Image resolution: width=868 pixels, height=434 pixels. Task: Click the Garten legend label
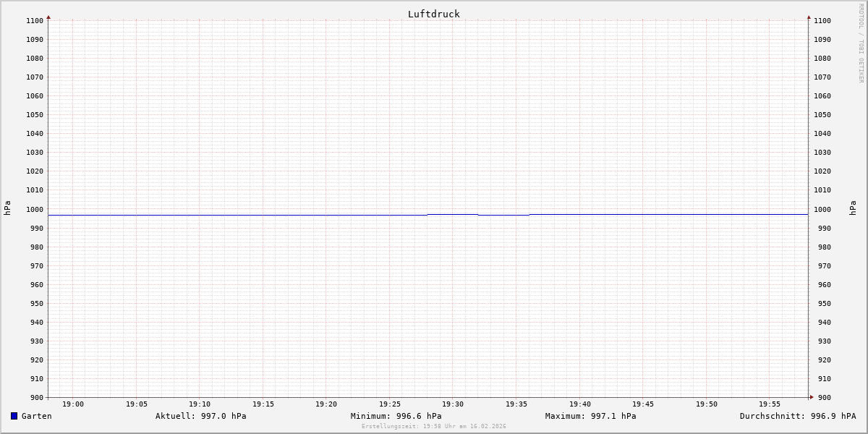[x=37, y=416]
